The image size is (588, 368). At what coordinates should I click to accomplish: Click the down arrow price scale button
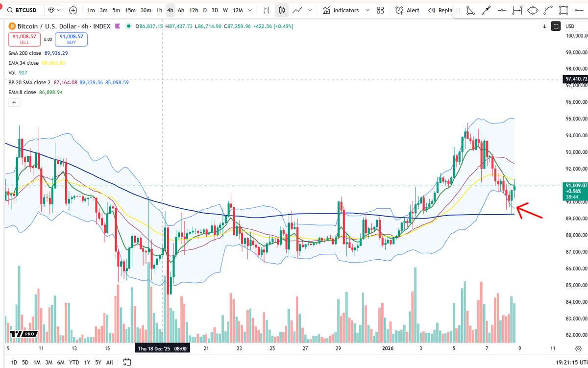click(544, 26)
